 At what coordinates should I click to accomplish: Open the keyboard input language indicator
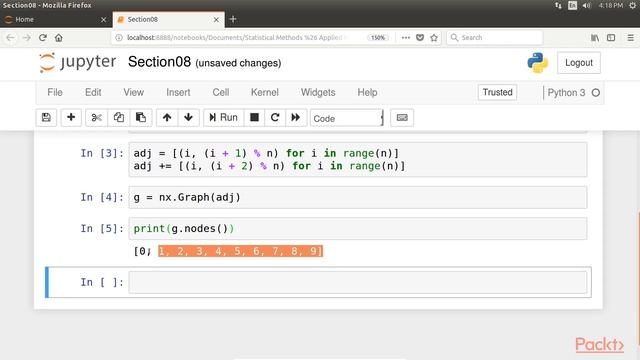tap(572, 5)
